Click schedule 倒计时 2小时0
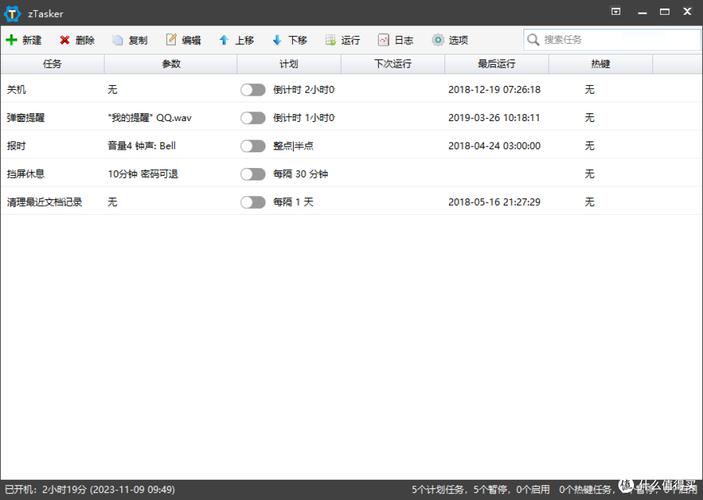The width and height of the screenshot is (703, 500). tap(304, 90)
